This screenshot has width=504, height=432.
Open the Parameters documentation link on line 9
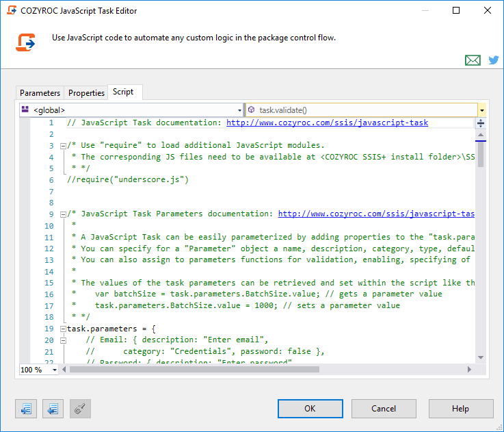pyautogui.click(x=376, y=214)
